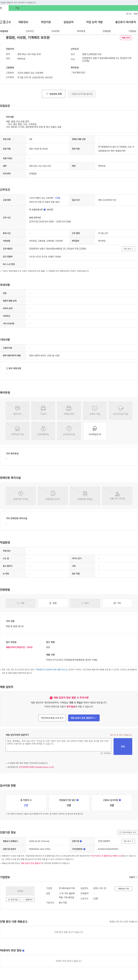Viewport: 138px width, 980px height.
Task: Click the 고용24 입사지원 불가능 button
Action: click(82, 94)
